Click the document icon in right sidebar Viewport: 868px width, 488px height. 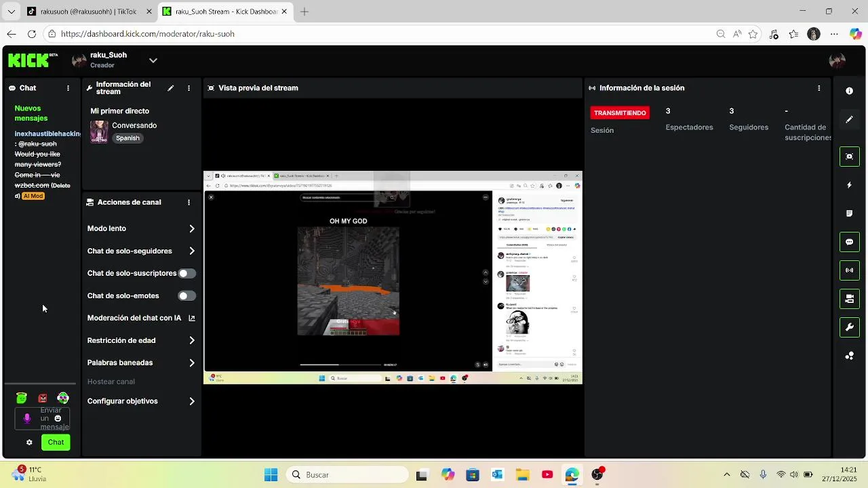click(x=850, y=213)
